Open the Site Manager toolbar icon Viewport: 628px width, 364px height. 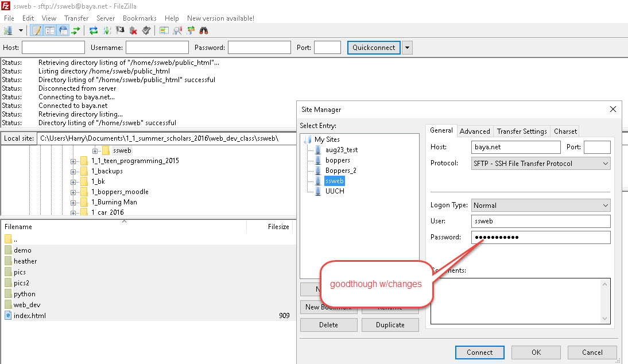[9, 30]
